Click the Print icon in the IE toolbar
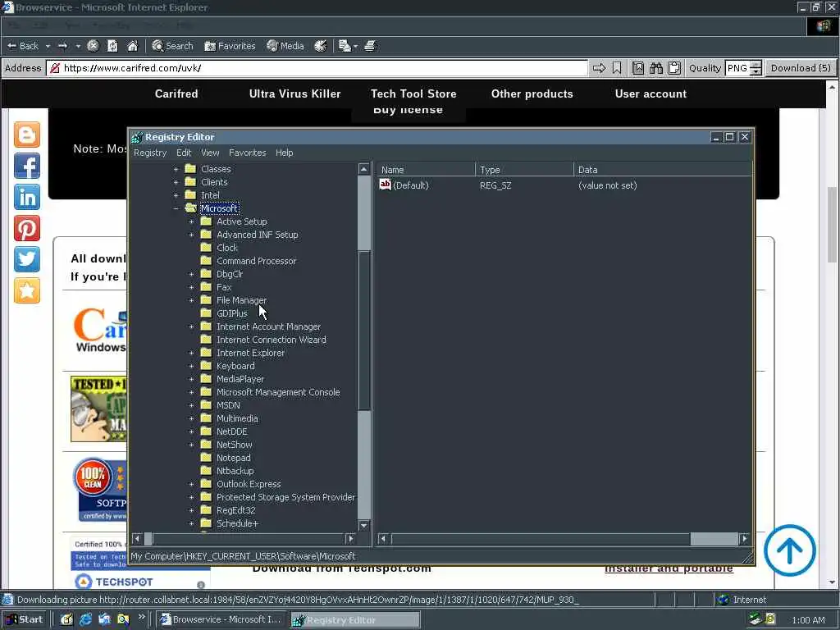Screen dimensions: 840x630 pyautogui.click(x=370, y=46)
